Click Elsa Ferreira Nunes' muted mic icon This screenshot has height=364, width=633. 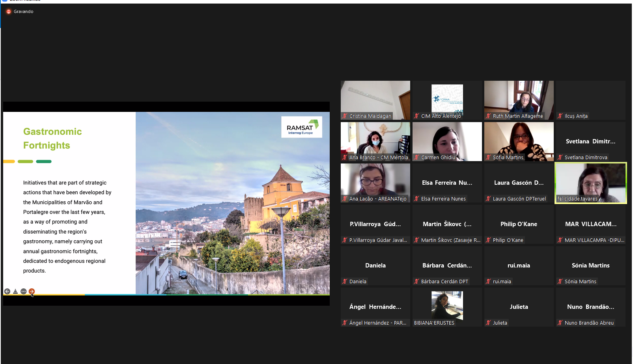pyautogui.click(x=416, y=199)
